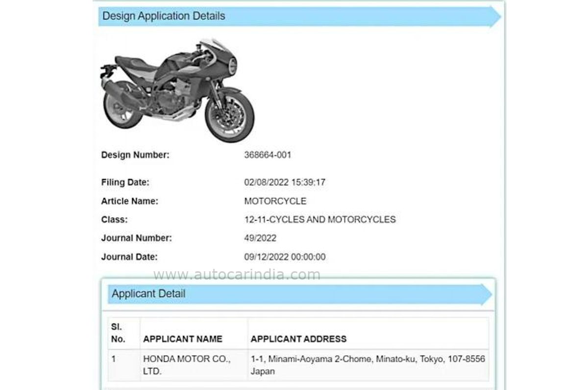Select the Design Application Details banner
Viewport: 588px width, 390px height.
click(163, 16)
